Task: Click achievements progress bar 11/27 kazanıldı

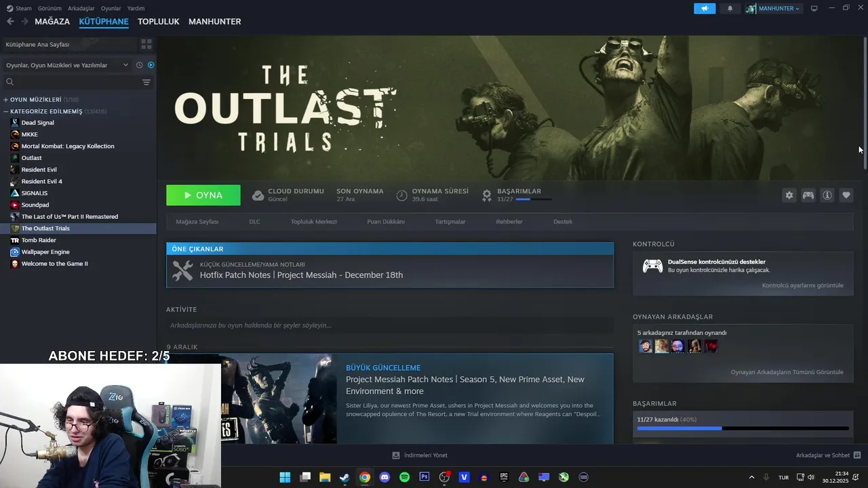Action: [x=743, y=428]
